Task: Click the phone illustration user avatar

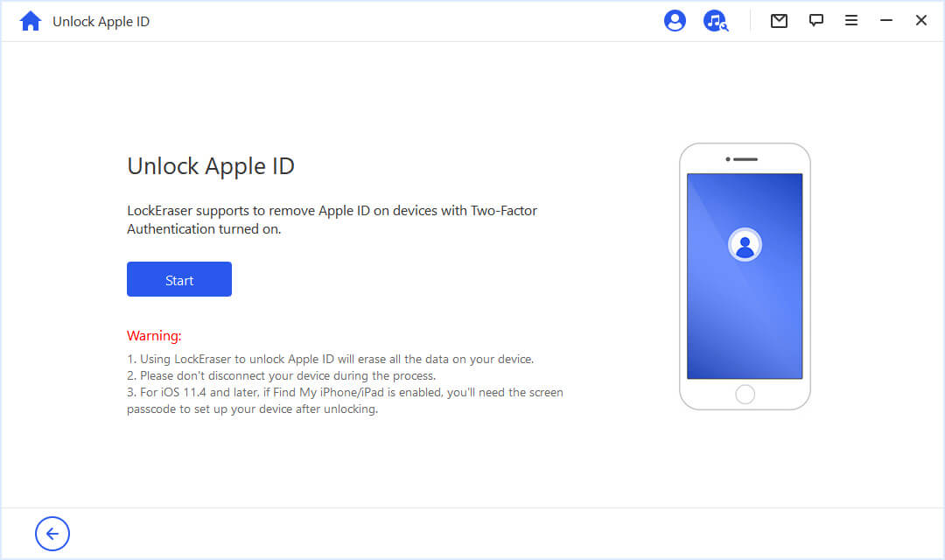Action: click(745, 245)
